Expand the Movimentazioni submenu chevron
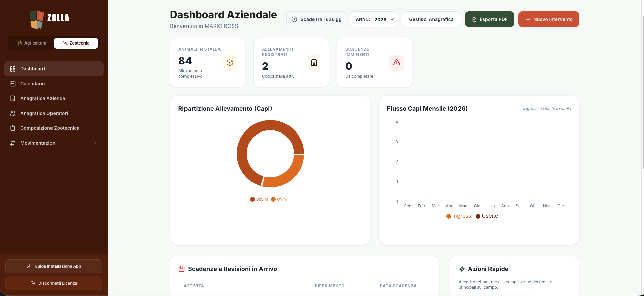 [x=96, y=143]
